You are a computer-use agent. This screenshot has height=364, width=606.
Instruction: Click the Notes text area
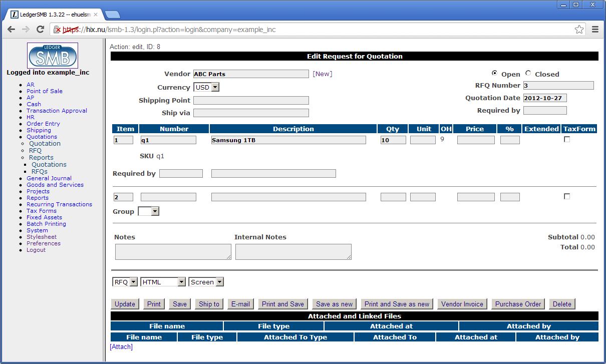(x=173, y=252)
